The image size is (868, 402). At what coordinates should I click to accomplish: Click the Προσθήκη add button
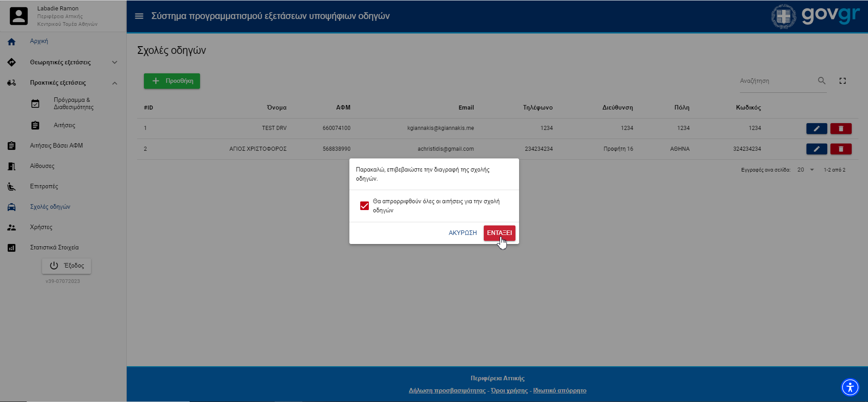pyautogui.click(x=172, y=81)
